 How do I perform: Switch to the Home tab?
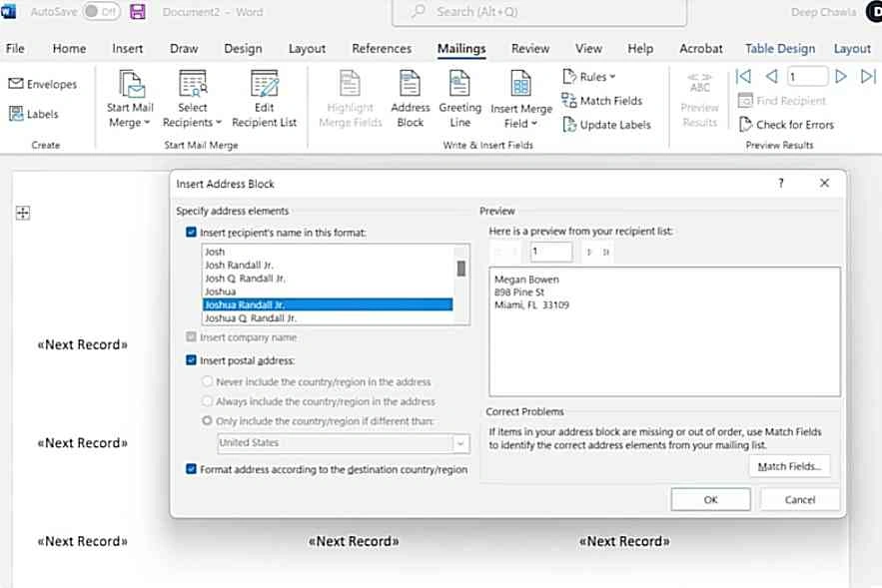[x=69, y=49]
